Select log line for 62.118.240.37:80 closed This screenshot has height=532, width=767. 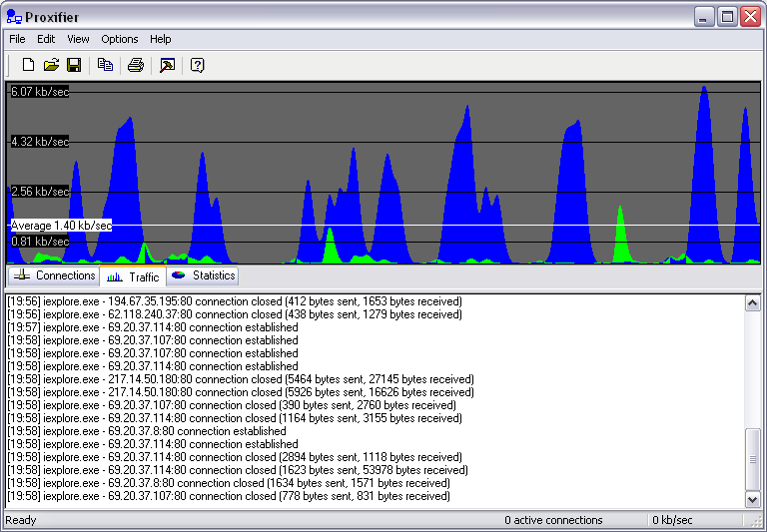[x=235, y=314]
